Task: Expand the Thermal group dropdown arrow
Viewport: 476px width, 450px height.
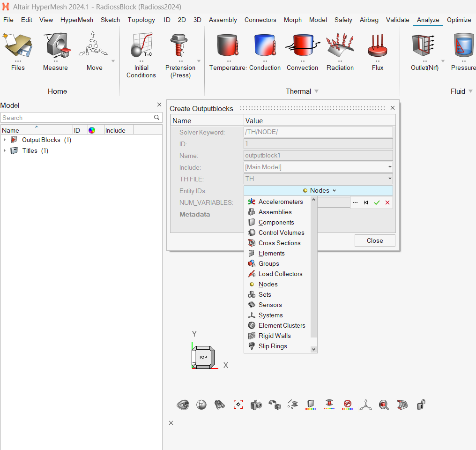Action: pyautogui.click(x=316, y=91)
